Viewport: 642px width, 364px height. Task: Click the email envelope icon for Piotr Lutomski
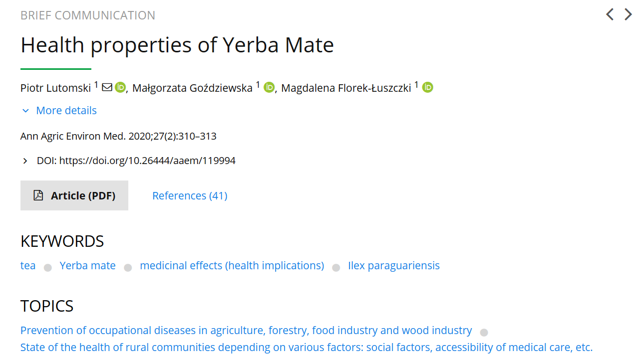(107, 87)
